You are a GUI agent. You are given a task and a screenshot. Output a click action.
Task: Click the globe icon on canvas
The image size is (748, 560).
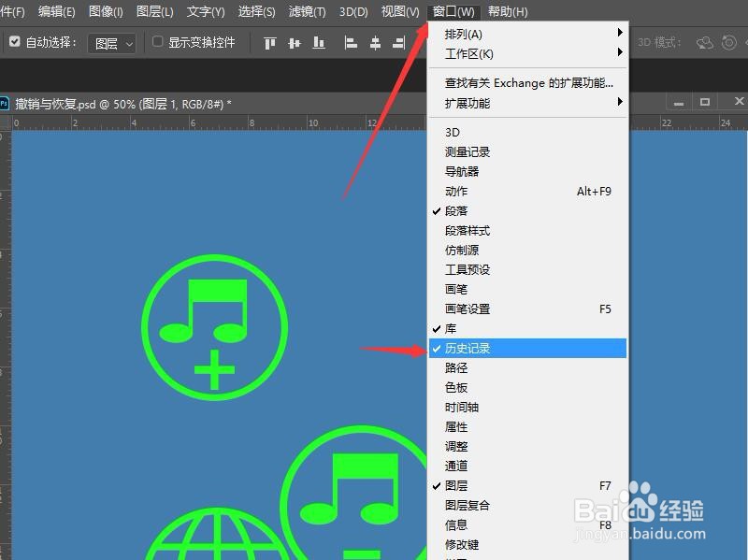(x=216, y=533)
